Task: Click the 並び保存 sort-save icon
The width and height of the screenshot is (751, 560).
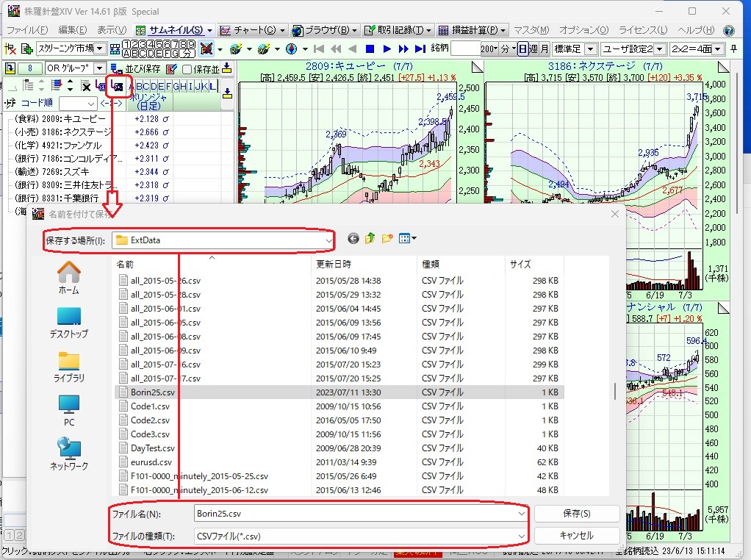Action: point(116,69)
